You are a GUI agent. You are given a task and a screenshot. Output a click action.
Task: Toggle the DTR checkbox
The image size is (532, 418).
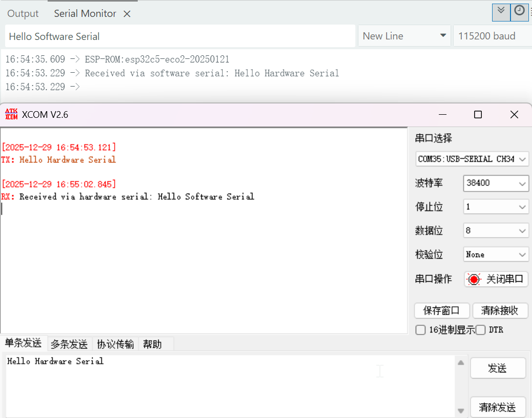(x=480, y=330)
